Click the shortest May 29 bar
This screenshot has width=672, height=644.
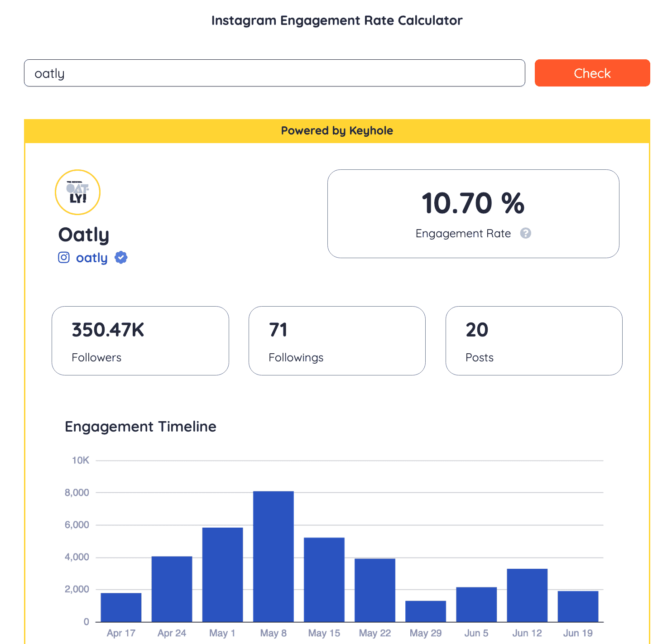pos(426,611)
